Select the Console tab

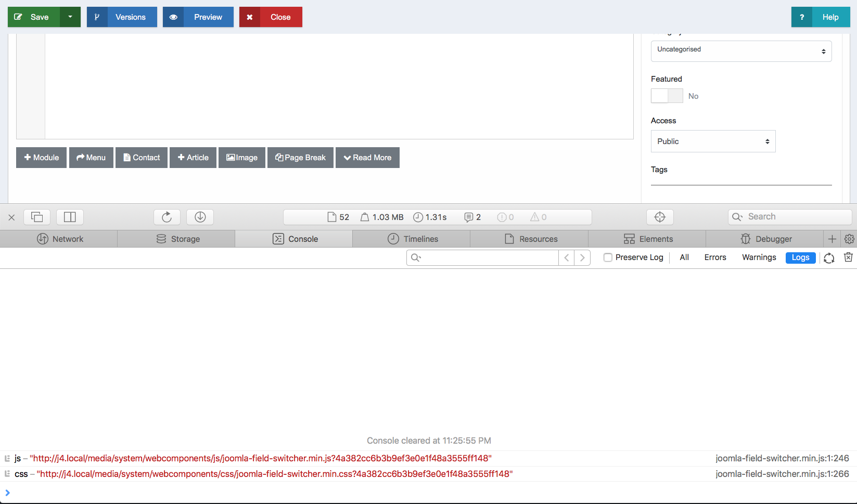(x=294, y=239)
